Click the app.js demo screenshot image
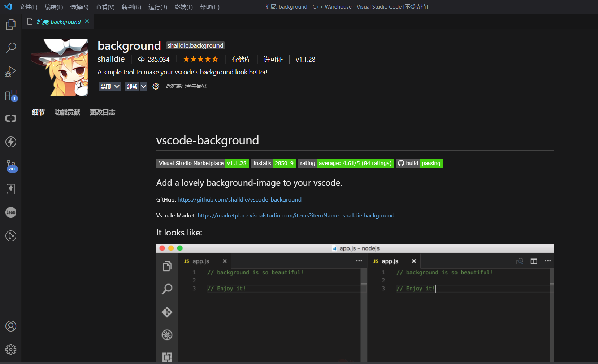Image resolution: width=598 pixels, height=364 pixels. 355,303
